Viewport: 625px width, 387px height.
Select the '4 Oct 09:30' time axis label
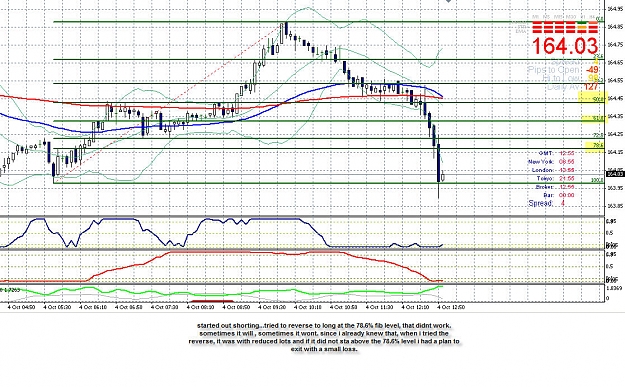[x=272, y=307]
